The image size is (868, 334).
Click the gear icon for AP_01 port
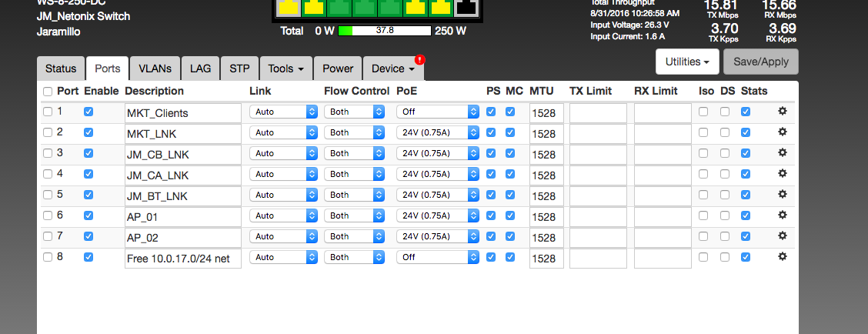782,215
